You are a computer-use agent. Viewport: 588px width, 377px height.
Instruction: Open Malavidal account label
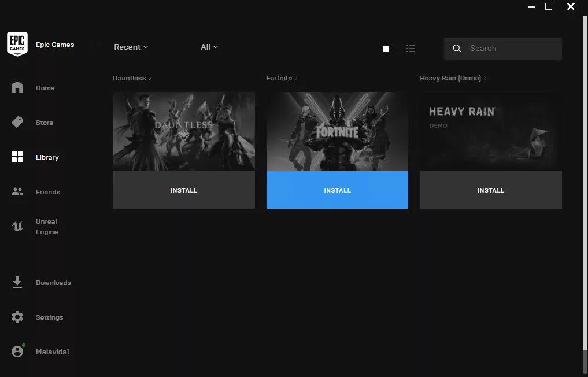pyautogui.click(x=52, y=352)
